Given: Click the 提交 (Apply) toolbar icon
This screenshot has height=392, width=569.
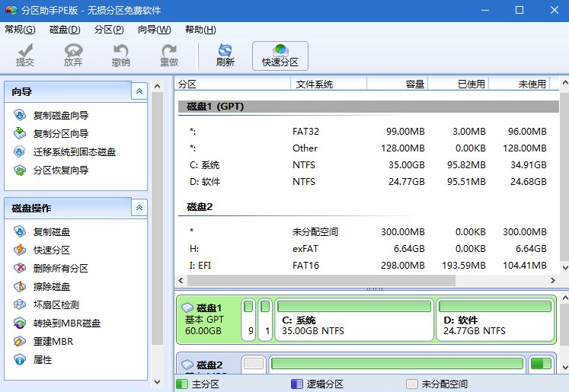Looking at the screenshot, I should pos(25,56).
